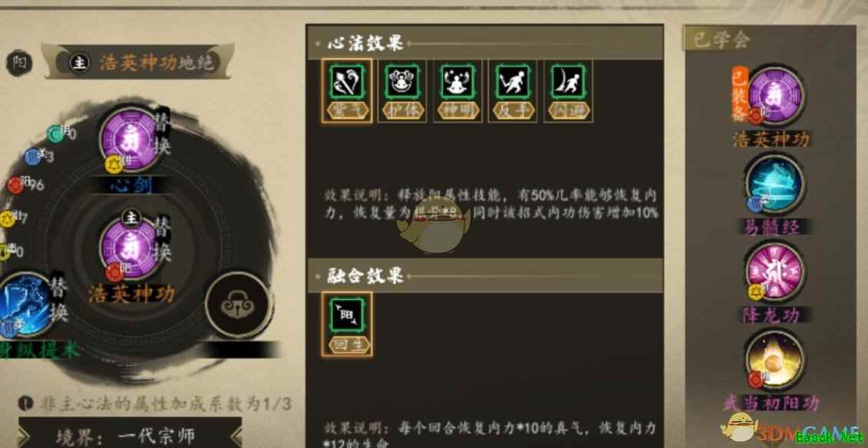Screen dimensions: 868x448
Task: Toggle the 阳 attribute circle button
Action: pos(18,64)
